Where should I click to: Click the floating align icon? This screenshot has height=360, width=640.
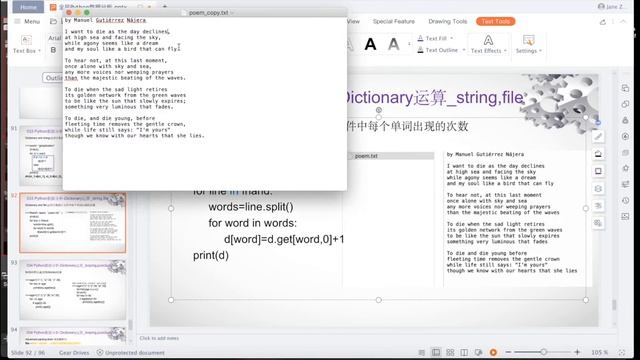click(x=598, y=205)
